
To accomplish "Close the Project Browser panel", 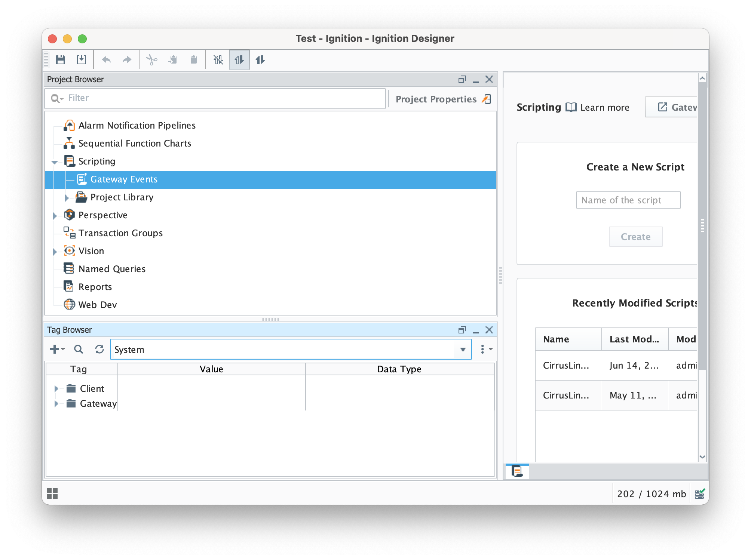I will pyautogui.click(x=489, y=79).
